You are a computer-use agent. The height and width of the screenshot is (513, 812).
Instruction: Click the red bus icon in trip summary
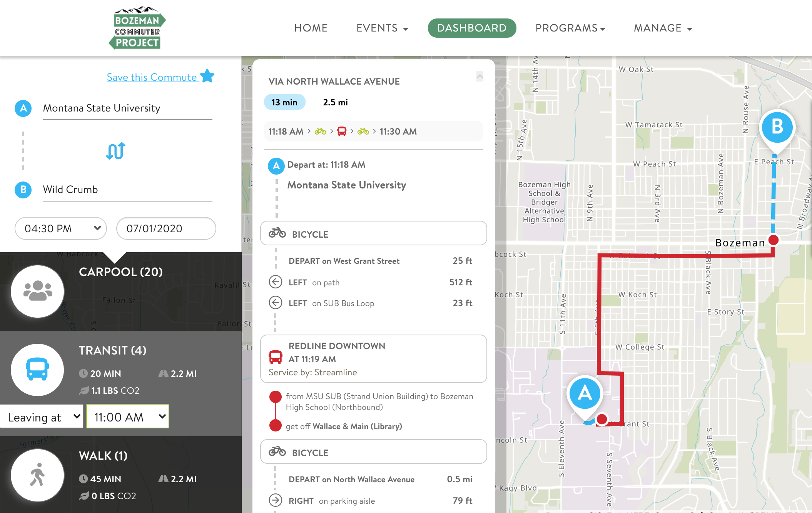pos(342,132)
